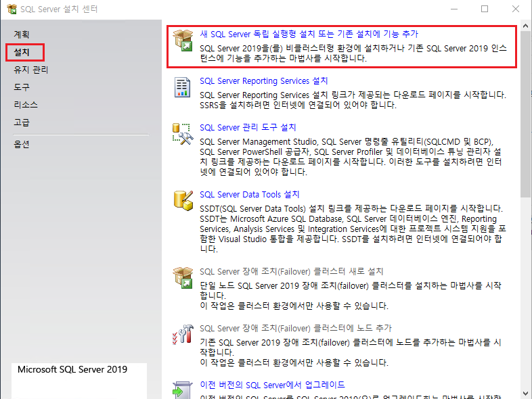Click 장애 조치(Failover) 클러스터 새로 설치 link
Image resolution: width=532 pixels, height=399 pixels.
[292, 272]
